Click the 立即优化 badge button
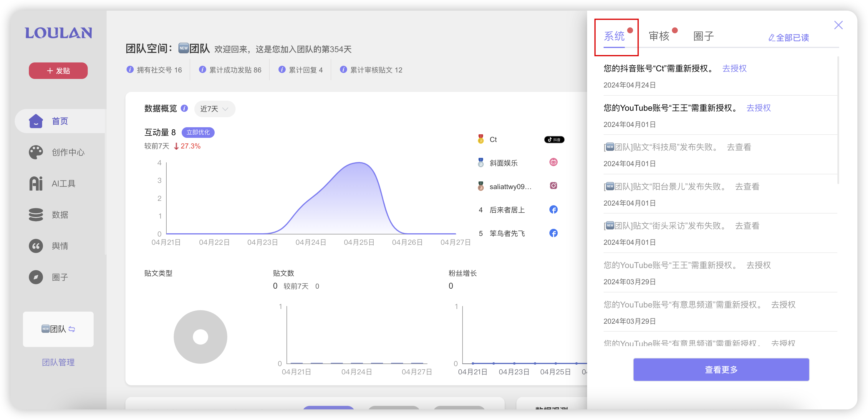868x420 pixels. click(198, 133)
